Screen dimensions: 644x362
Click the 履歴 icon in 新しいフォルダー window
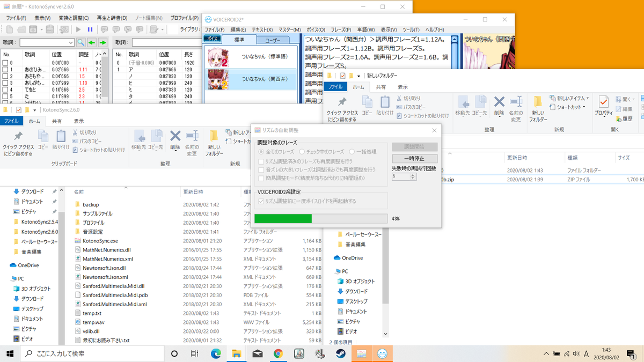(x=618, y=119)
